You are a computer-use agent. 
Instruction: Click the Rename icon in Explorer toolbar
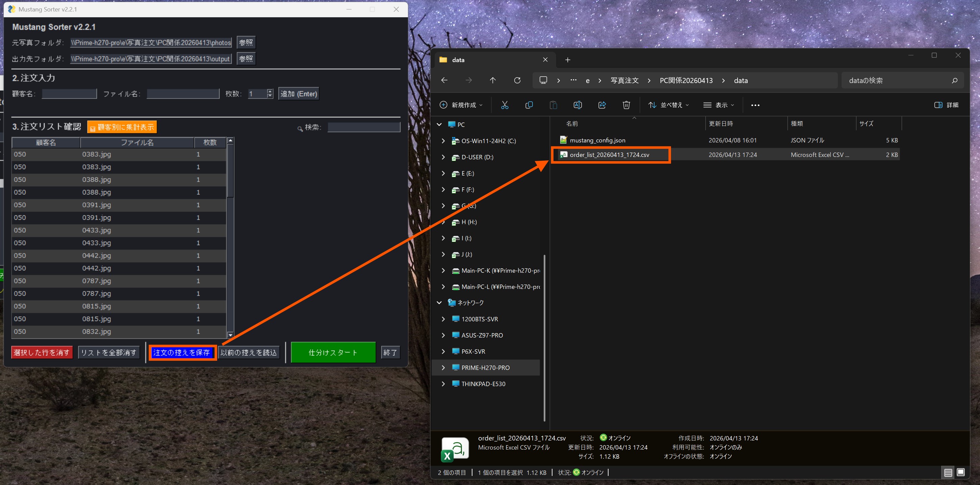(x=577, y=105)
